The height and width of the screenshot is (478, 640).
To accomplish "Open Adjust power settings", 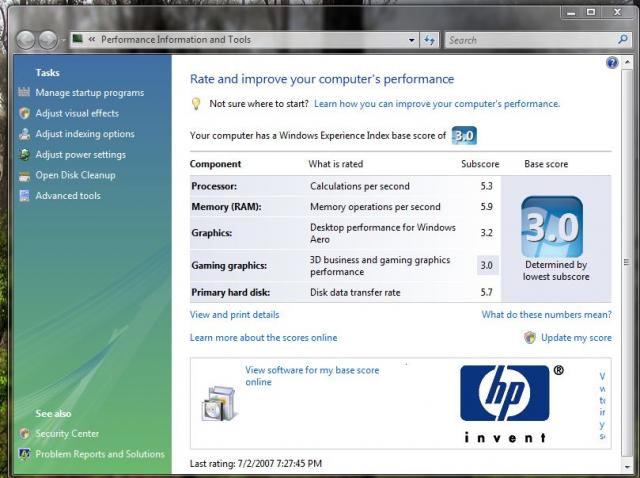I will pos(80,155).
